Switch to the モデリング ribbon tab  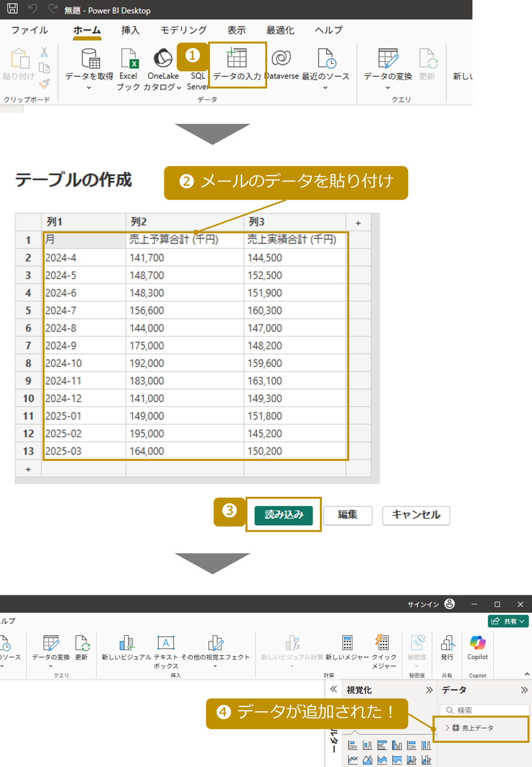pyautogui.click(x=183, y=30)
